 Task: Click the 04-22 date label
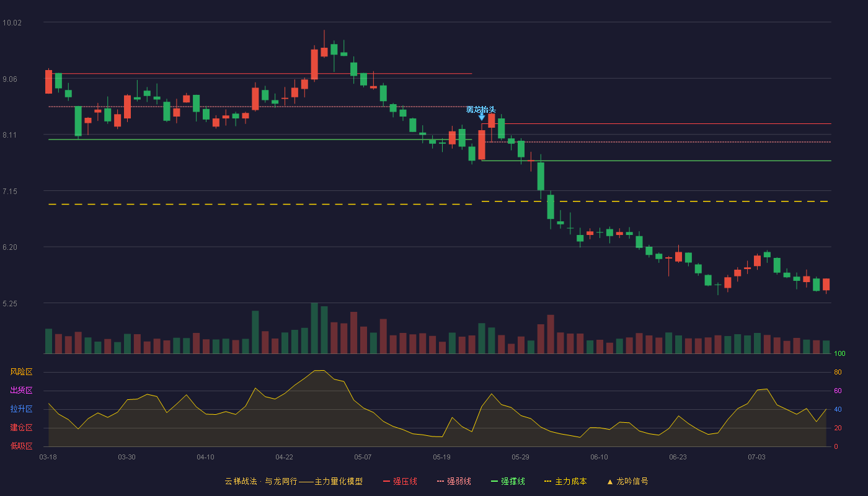284,457
